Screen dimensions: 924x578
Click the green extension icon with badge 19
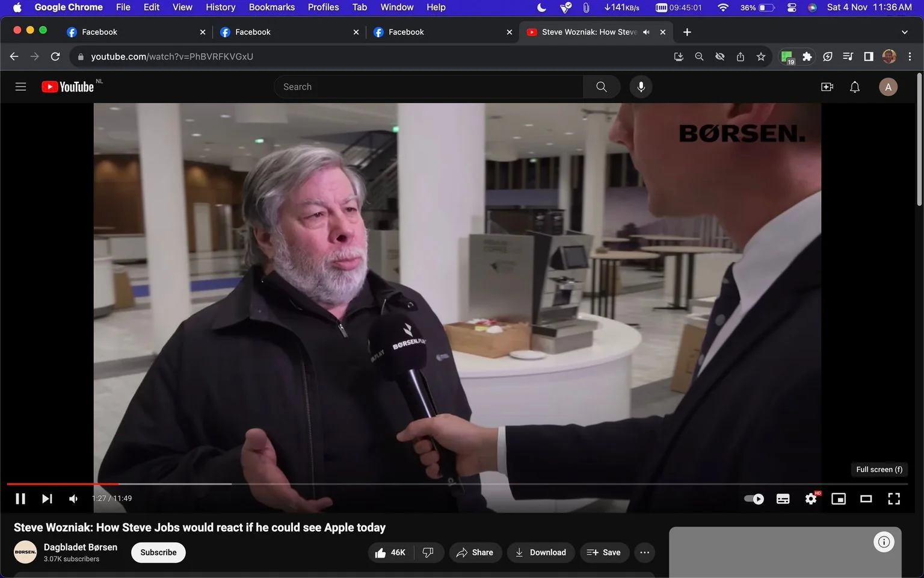[x=787, y=57]
